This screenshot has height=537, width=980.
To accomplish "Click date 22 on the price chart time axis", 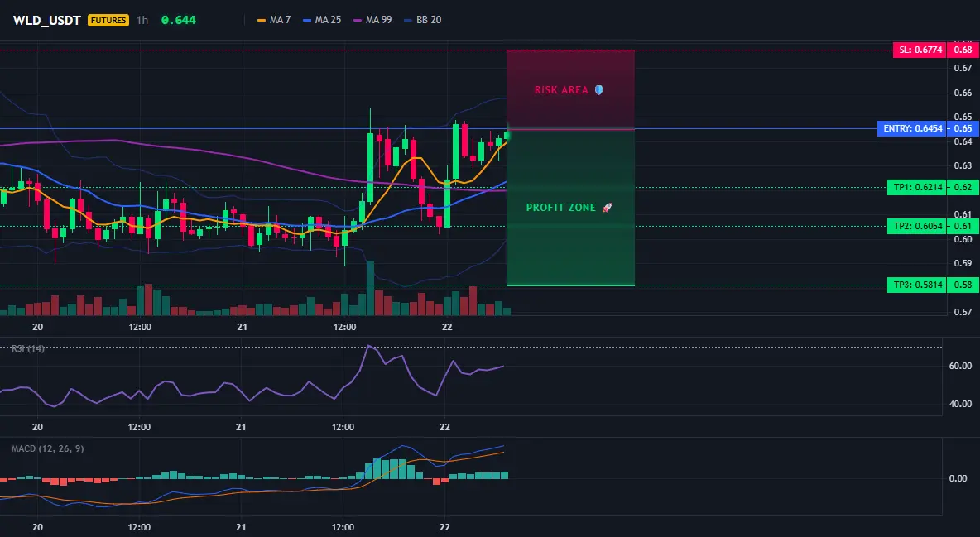I will 447,327.
